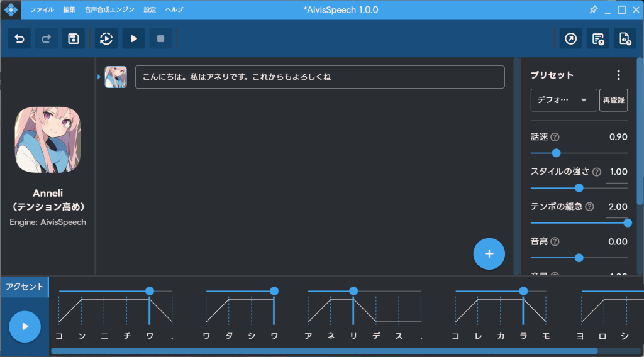The image size is (644, 357).
Task: Click the large Anneli character portrait
Action: pyautogui.click(x=48, y=140)
